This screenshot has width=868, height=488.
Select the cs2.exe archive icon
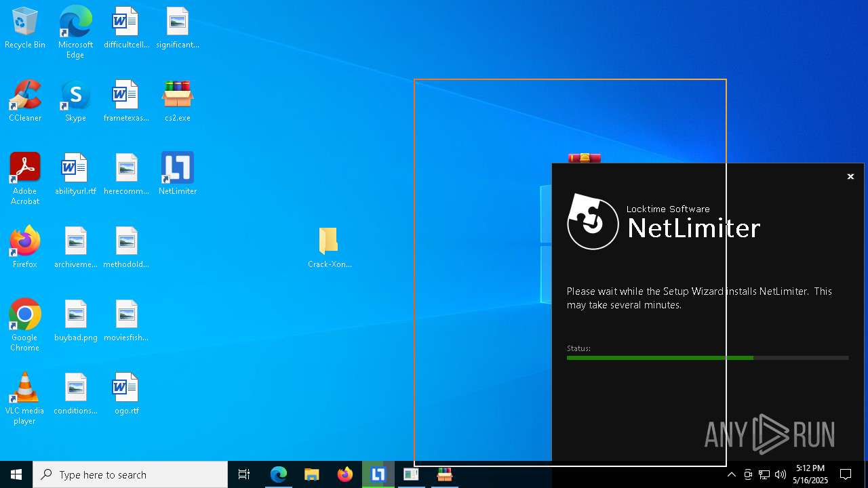click(178, 102)
